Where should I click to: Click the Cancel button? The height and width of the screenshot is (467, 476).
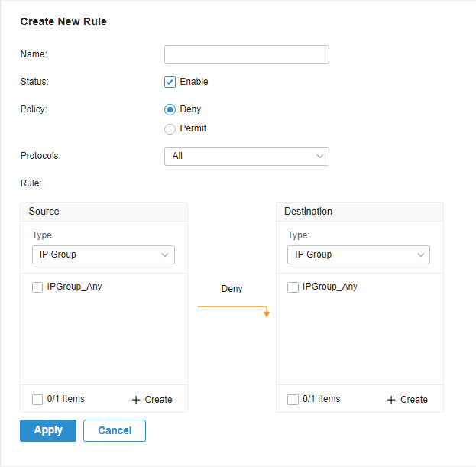pos(115,430)
